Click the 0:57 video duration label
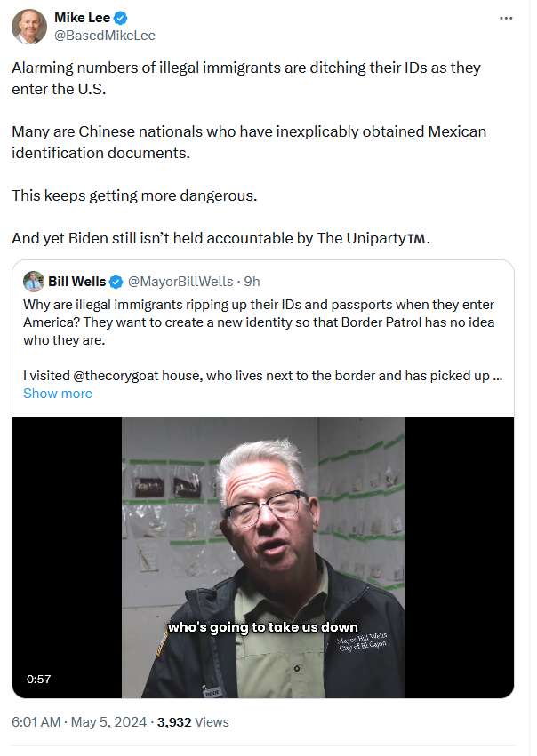This screenshot has width=537, height=756. coord(38,680)
